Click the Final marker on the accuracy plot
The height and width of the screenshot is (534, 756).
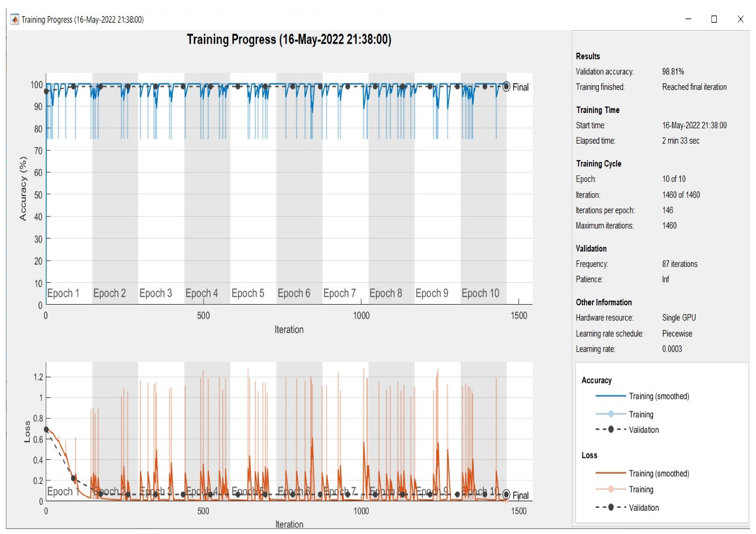(506, 87)
